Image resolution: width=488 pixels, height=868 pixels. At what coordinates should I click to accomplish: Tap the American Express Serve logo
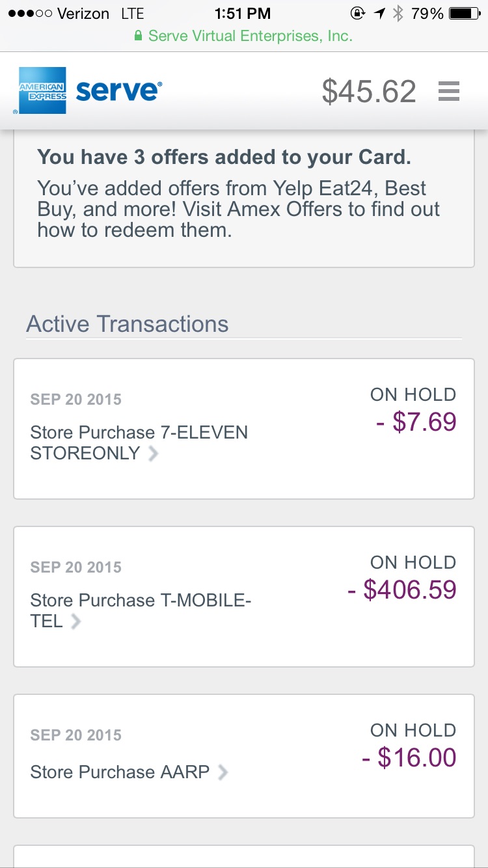pyautogui.click(x=88, y=91)
